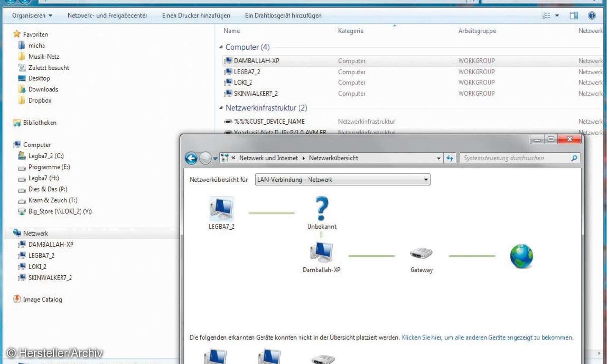Sort the list by the Kategorie column header

point(351,31)
